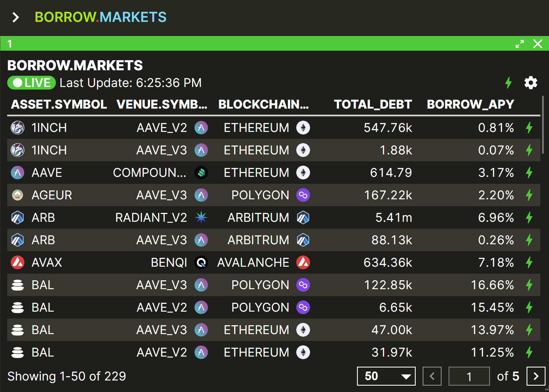Click the 7.18% borrow APY value
The width and height of the screenshot is (549, 392).
coord(496,262)
